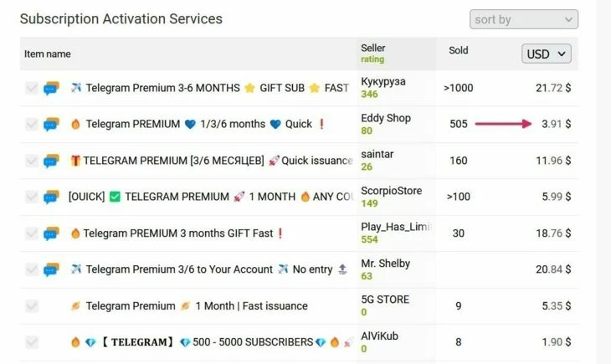The image size is (611, 364).
Task: Open the sort by dropdown
Action: tap(524, 19)
